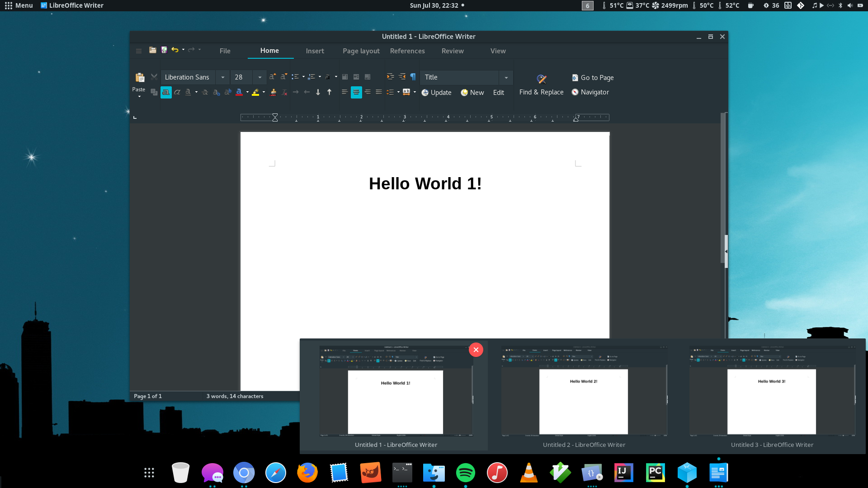Click the Go to Page button
Screen dimensions: 868x488
[x=592, y=78]
